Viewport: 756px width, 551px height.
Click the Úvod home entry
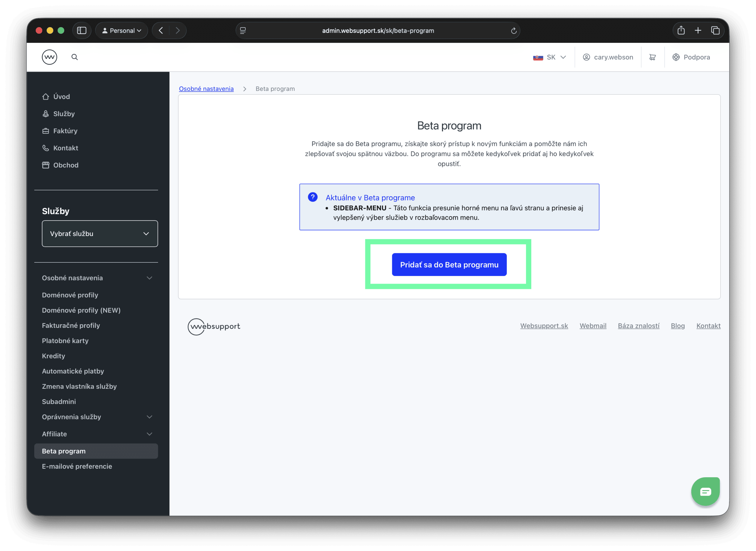[61, 97]
